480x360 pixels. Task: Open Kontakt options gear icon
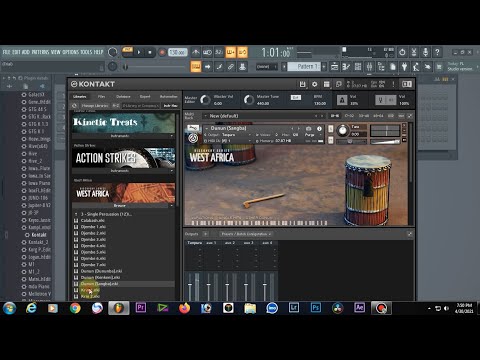tap(314, 84)
